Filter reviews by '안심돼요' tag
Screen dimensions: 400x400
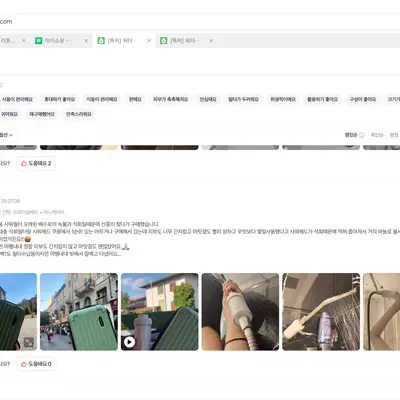(x=208, y=99)
